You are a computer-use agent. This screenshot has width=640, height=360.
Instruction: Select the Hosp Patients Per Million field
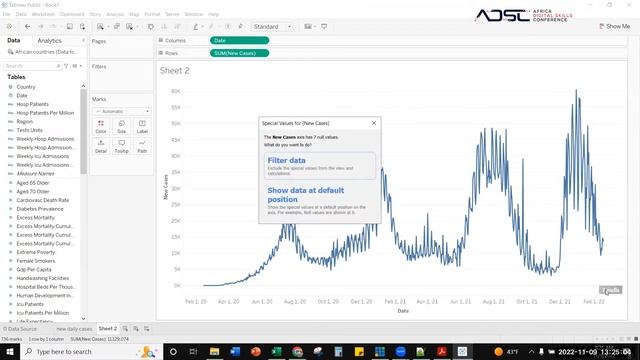tap(45, 113)
